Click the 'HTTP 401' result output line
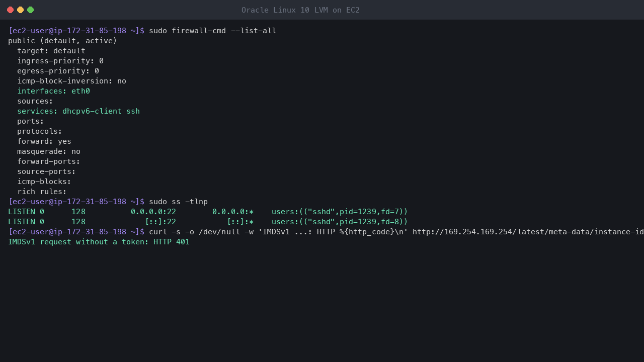This screenshot has height=362, width=644. [x=99, y=242]
